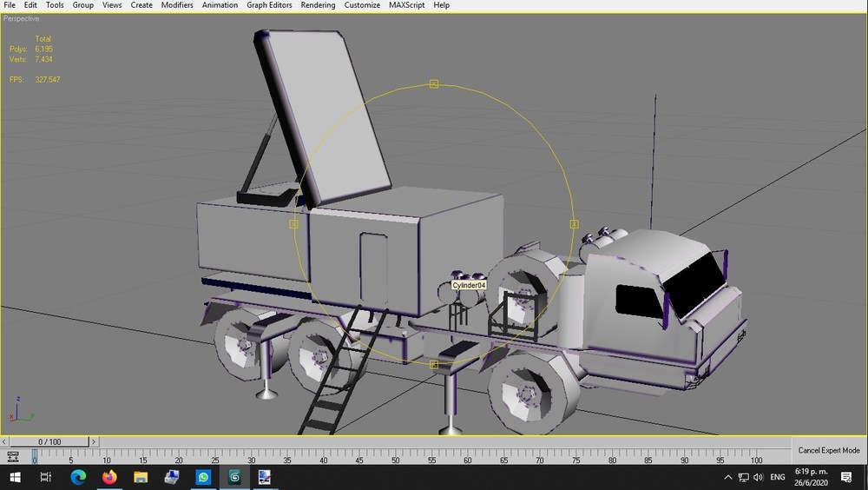868x490 pixels.
Task: Click the 0 / 100 time slider handle
Action: 49,441
